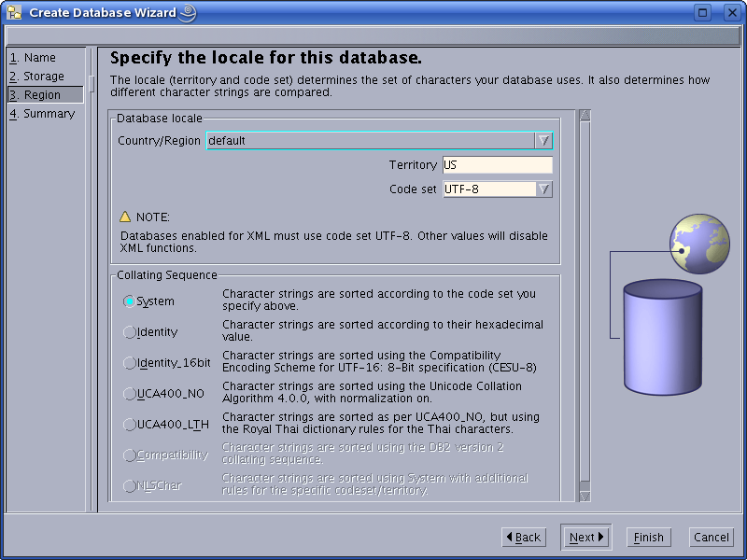Maximize the Create Database Wizard window
Image resolution: width=747 pixels, height=560 pixels.
(703, 12)
